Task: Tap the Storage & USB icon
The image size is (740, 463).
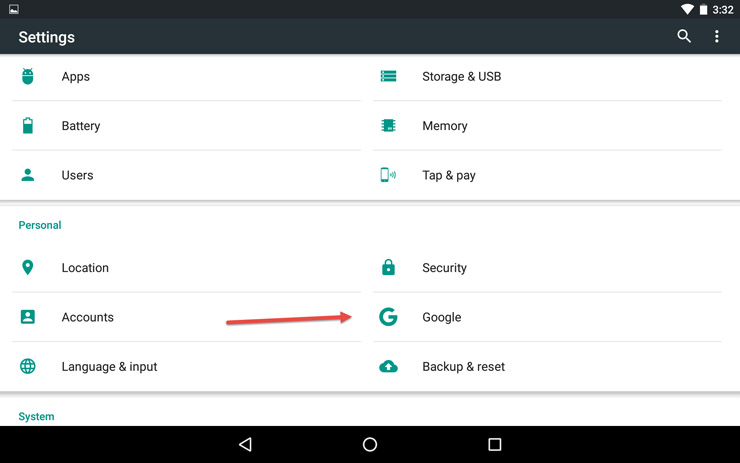Action: click(x=388, y=76)
